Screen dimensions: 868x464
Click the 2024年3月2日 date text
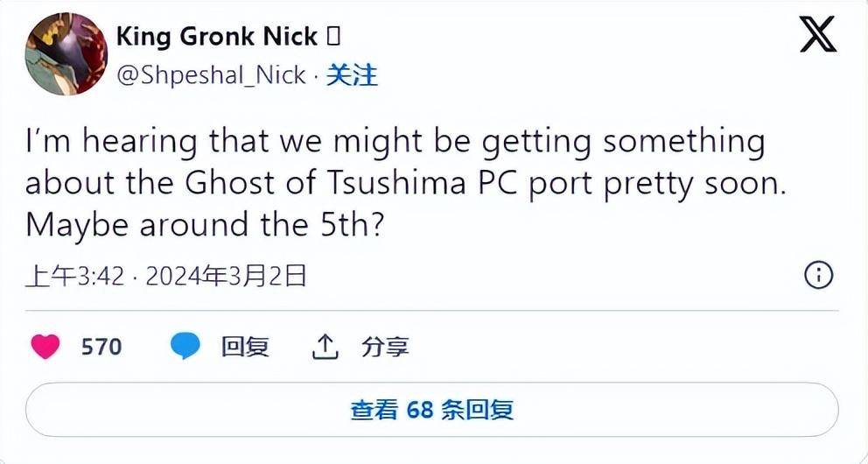226,276
